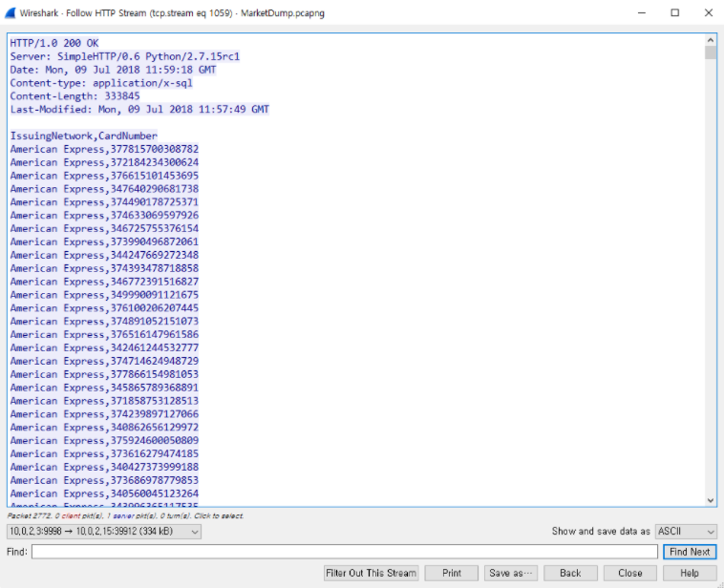Click the Server: SimpleHTTP/0.6 Python/2.7.15rc1 line
Viewport: 724px width, 588px height.
click(125, 56)
